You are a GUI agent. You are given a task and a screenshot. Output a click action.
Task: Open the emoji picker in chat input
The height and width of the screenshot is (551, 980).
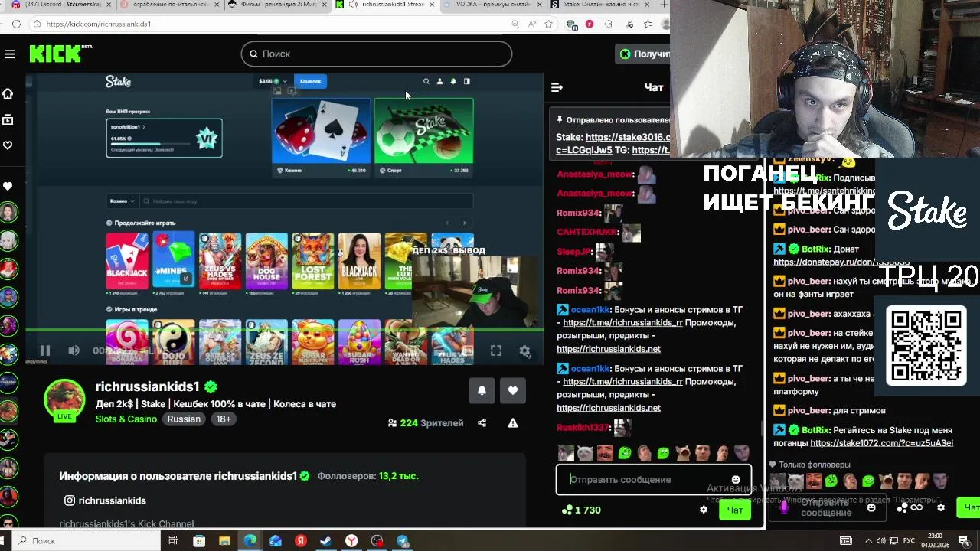pyautogui.click(x=736, y=480)
